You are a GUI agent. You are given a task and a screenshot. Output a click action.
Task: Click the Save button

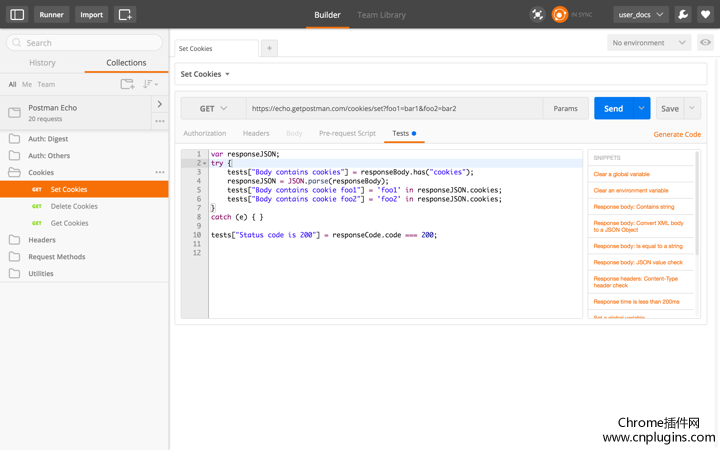pyautogui.click(x=670, y=108)
